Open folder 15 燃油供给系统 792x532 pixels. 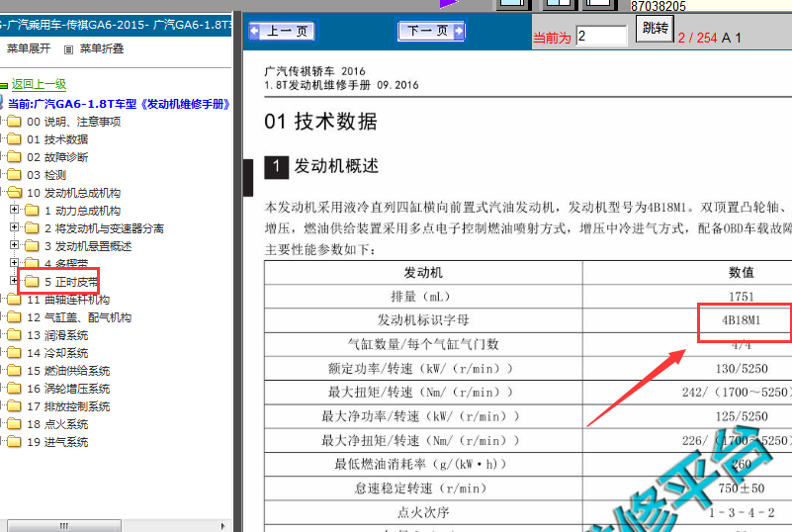68,371
